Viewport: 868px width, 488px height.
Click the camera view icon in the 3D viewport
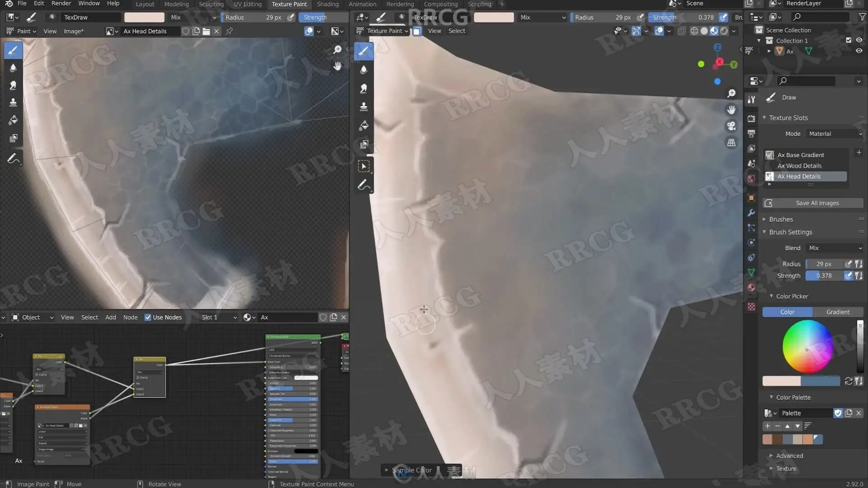(731, 126)
